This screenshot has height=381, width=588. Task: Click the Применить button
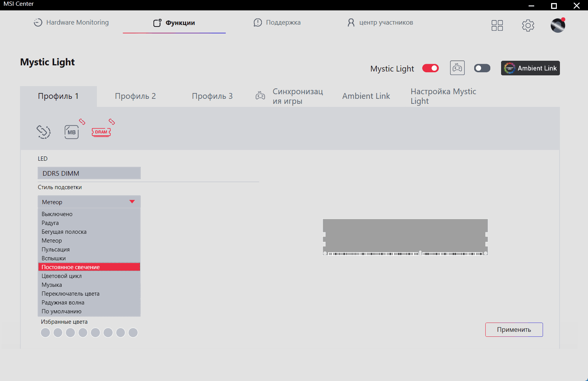point(514,329)
